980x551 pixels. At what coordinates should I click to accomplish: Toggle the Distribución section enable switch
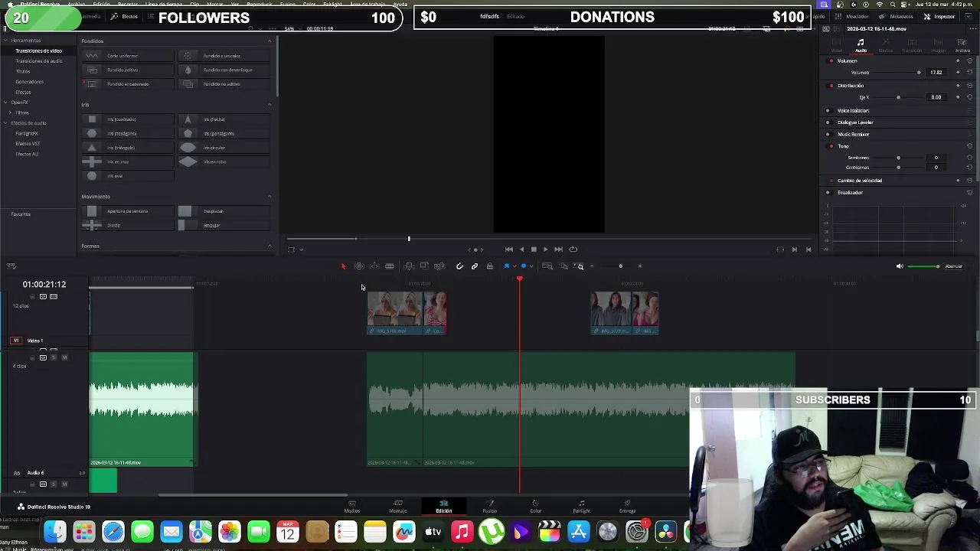pyautogui.click(x=831, y=86)
